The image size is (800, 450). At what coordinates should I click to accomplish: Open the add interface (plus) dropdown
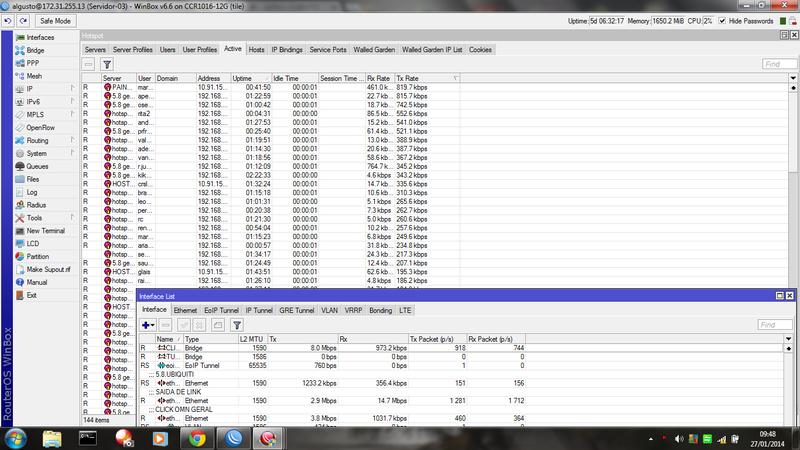coord(148,325)
